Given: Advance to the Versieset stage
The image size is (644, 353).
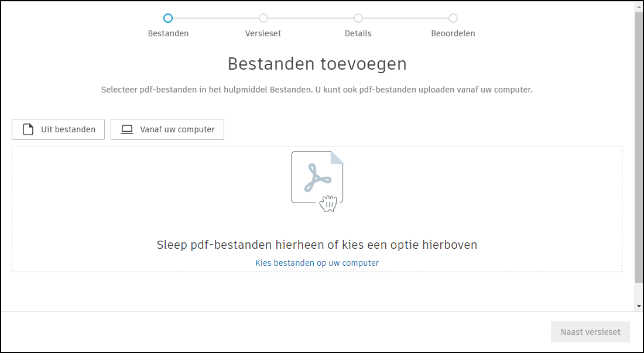Looking at the screenshot, I should [x=263, y=33].
